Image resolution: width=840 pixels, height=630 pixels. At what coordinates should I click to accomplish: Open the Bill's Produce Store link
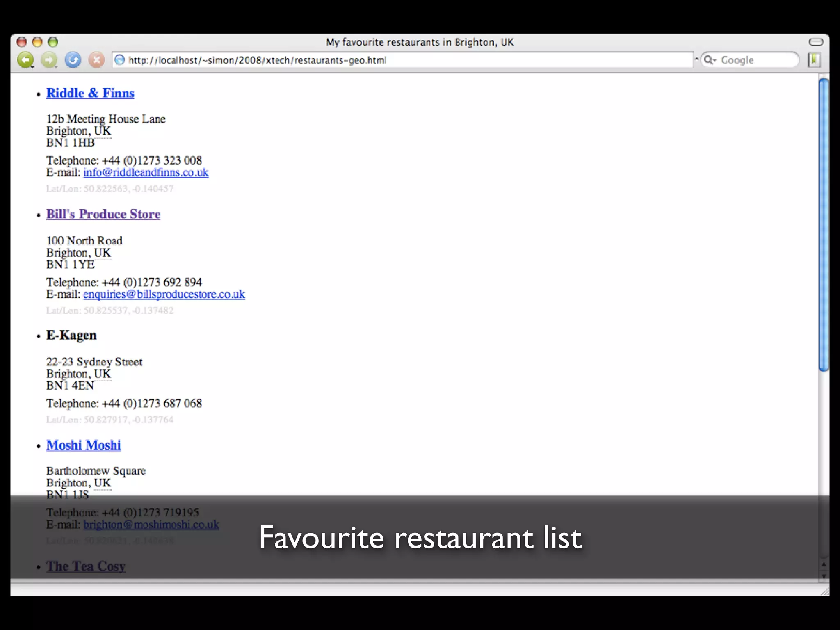coord(103,214)
